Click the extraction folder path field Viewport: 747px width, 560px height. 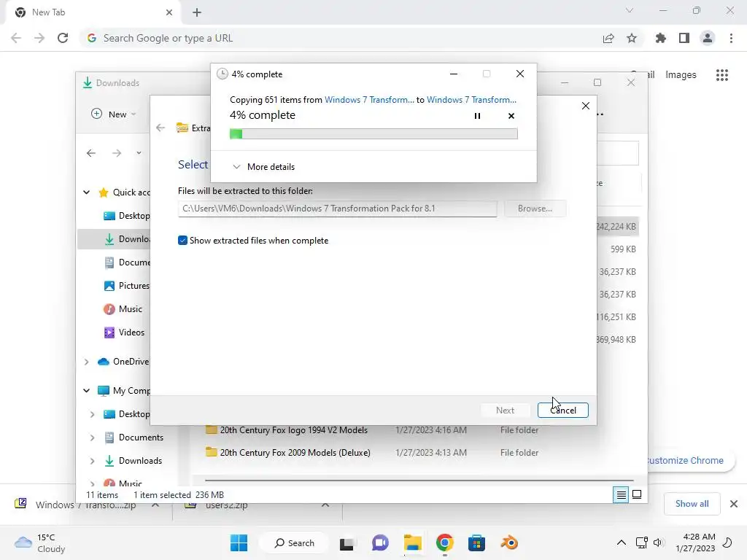tap(337, 209)
